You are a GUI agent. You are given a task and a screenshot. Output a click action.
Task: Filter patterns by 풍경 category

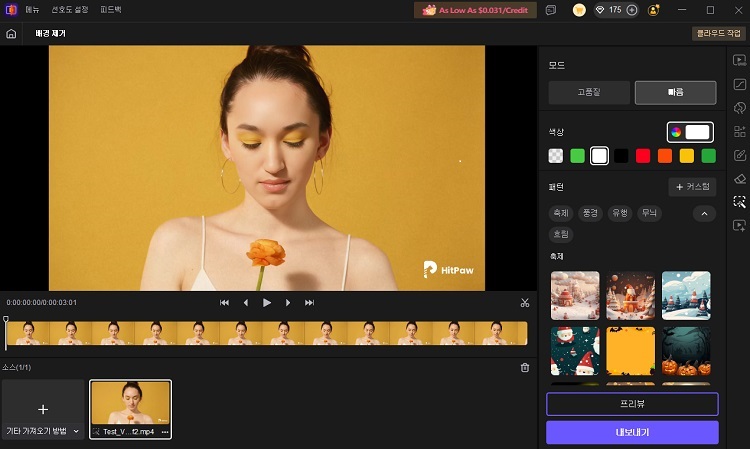pos(590,213)
